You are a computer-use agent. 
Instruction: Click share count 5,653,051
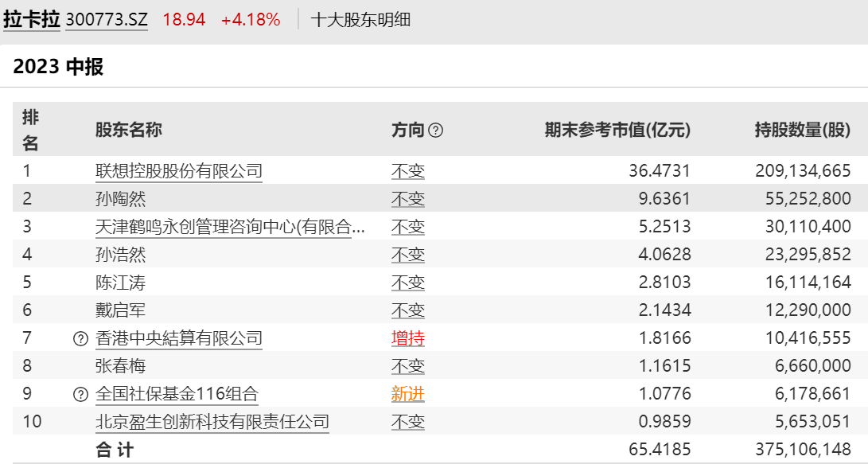(812, 422)
